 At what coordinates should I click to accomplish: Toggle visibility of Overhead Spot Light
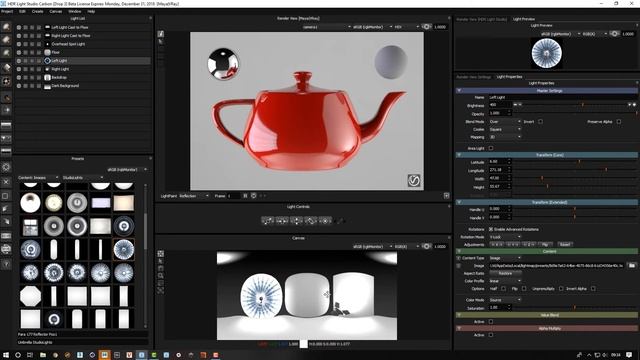(18, 44)
